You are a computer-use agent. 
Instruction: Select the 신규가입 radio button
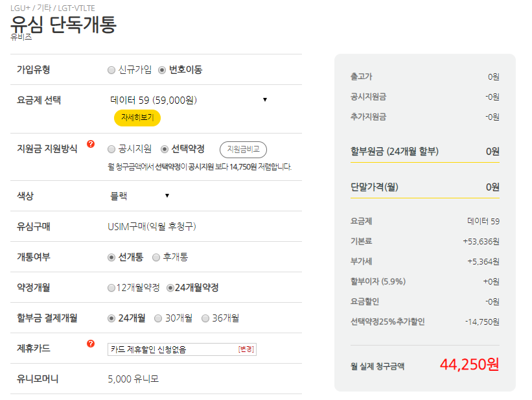111,70
